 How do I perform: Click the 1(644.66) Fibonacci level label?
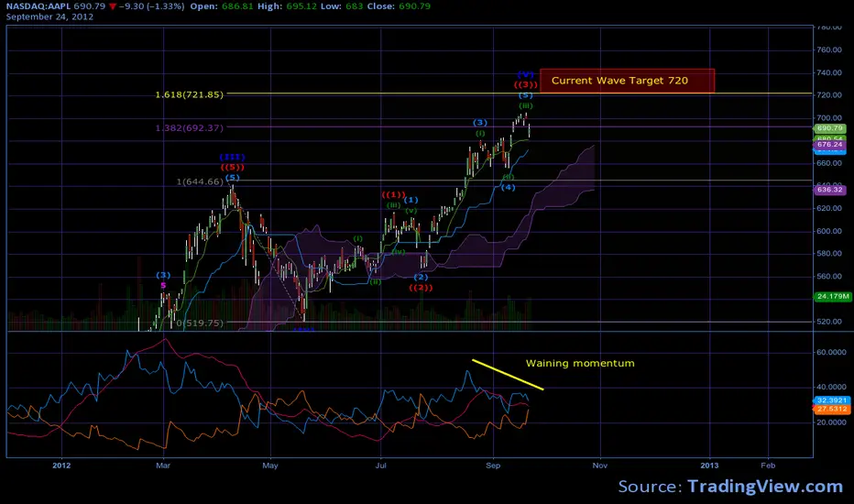tap(200, 181)
